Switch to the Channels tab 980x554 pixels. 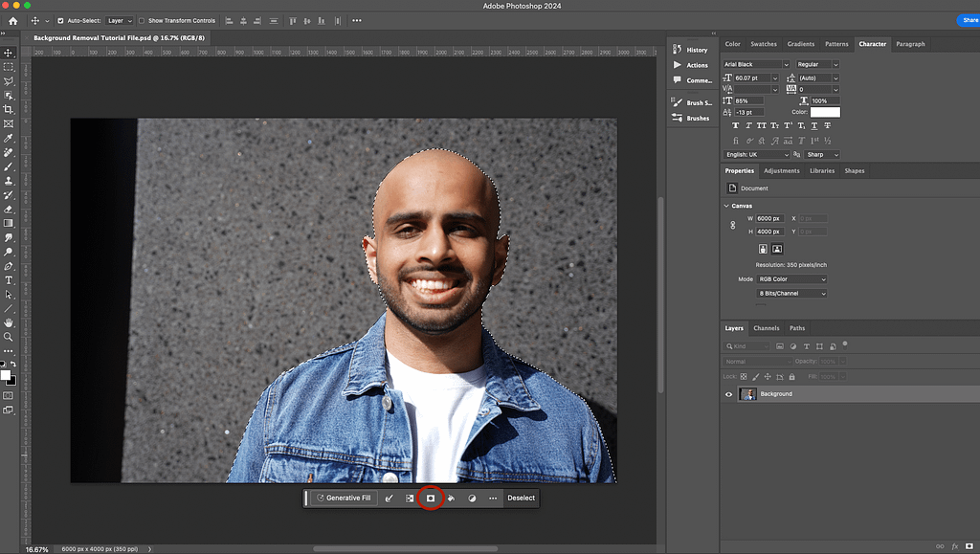(766, 328)
